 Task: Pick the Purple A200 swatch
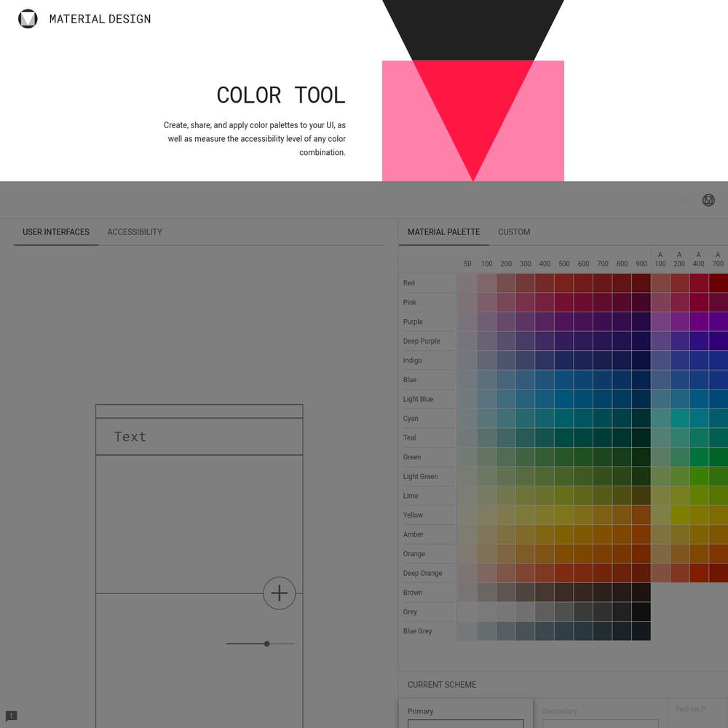[x=679, y=322]
